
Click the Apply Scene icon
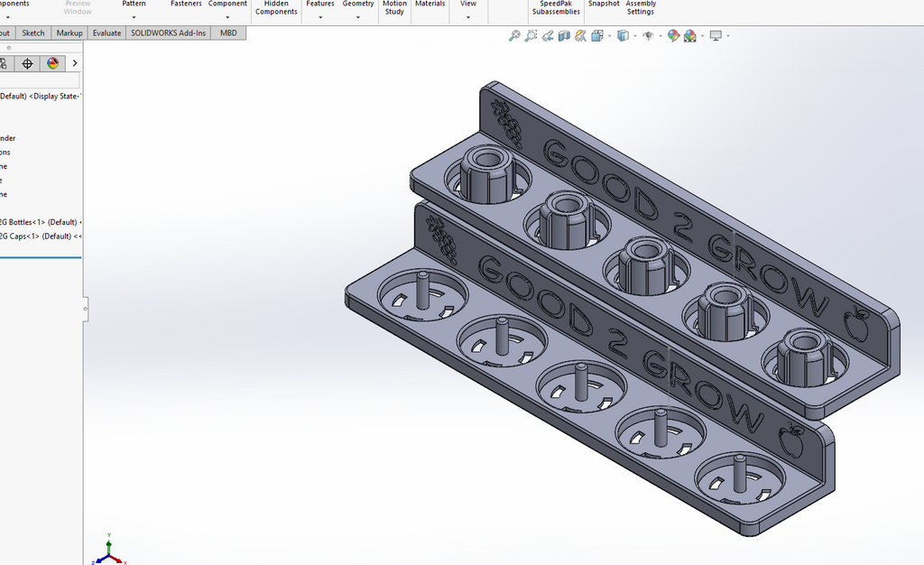click(x=690, y=36)
